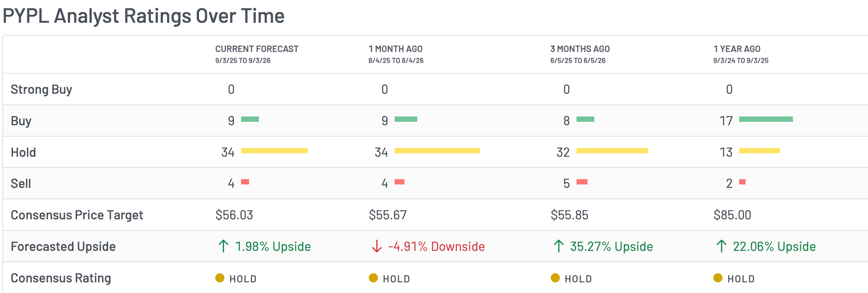Click the yellow HOLD dot under Current Forecast
868x293 pixels.
[220, 278]
